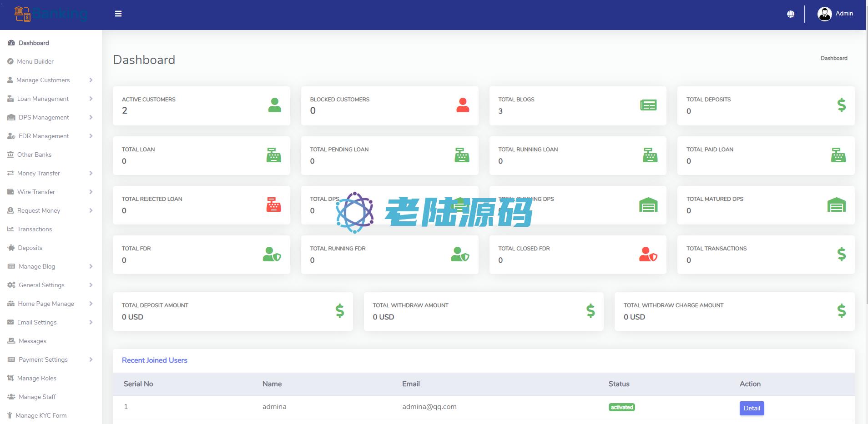Screen dimensions: 868x424
Task: Open Menu Builder in the sidebar
Action: tap(35, 61)
